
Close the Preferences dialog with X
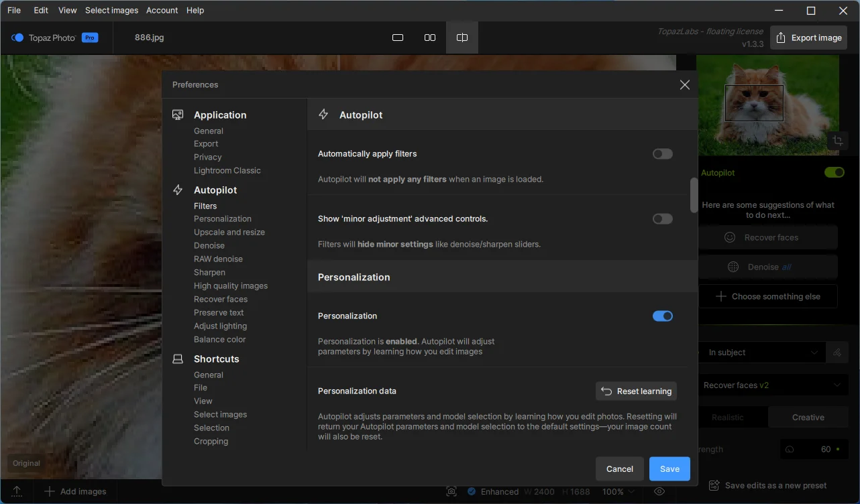tap(684, 84)
